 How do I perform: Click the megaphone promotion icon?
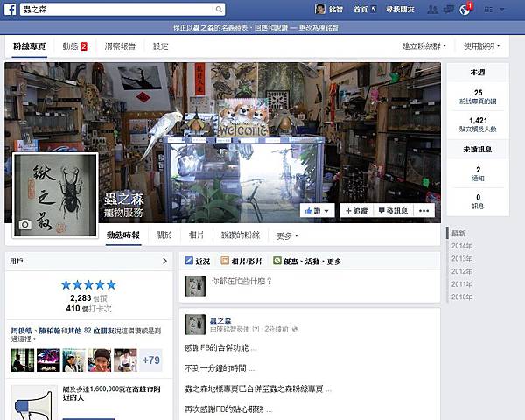point(34,402)
